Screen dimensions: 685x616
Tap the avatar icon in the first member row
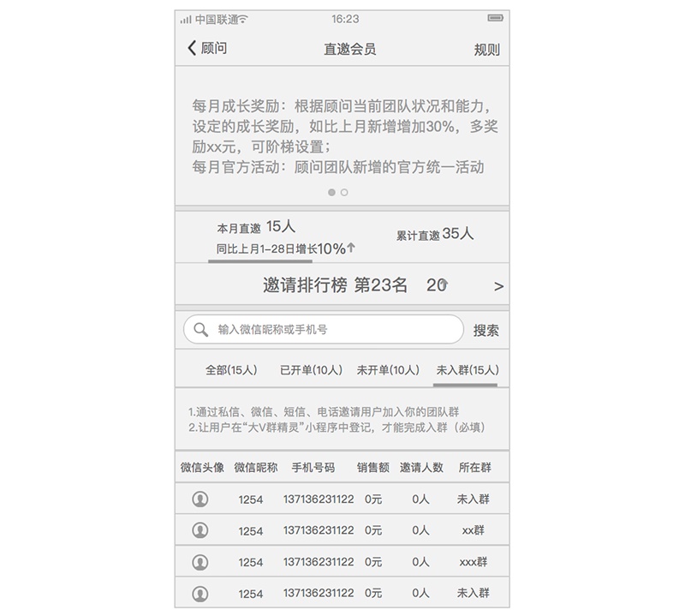(199, 498)
